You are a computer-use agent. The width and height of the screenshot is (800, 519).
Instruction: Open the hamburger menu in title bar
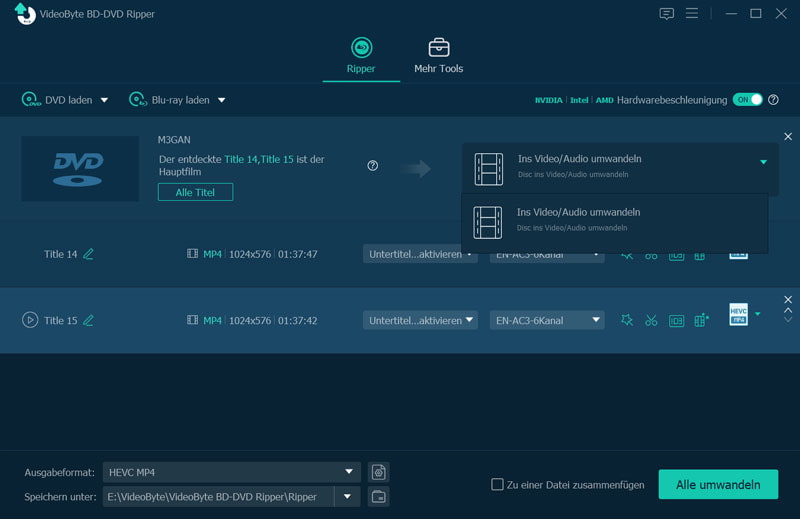point(692,13)
